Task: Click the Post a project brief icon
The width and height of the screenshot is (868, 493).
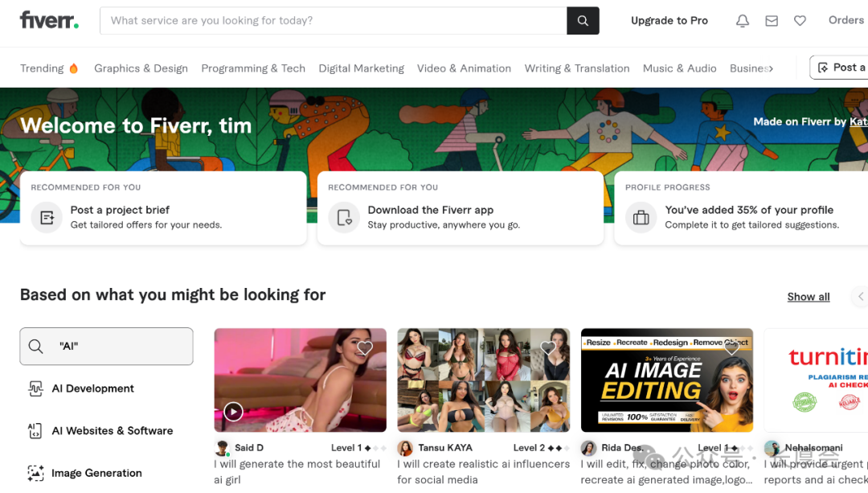Action: pyautogui.click(x=47, y=217)
